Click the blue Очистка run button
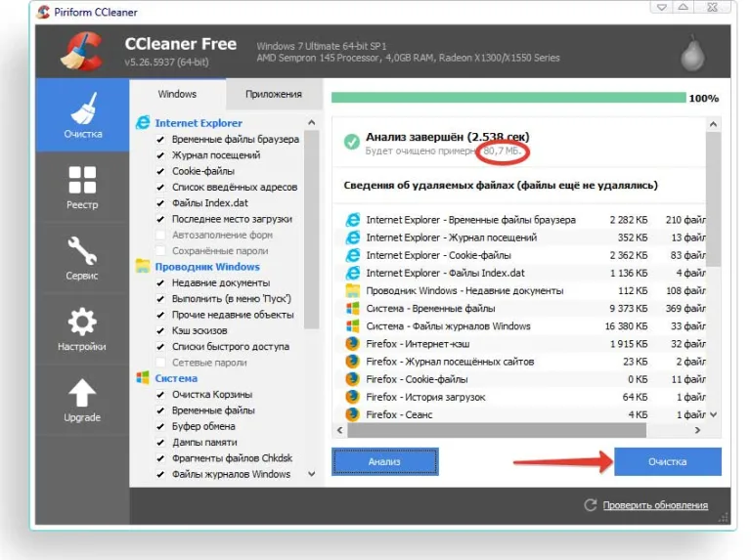Image resolution: width=751 pixels, height=560 pixels. tap(668, 461)
